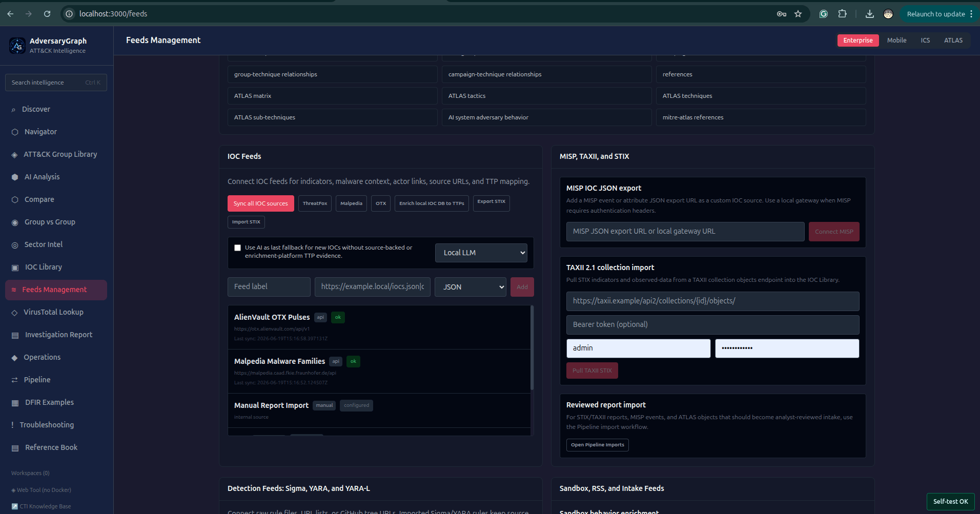
Task: Click the Feeds Management sidebar icon
Action: coord(14,290)
